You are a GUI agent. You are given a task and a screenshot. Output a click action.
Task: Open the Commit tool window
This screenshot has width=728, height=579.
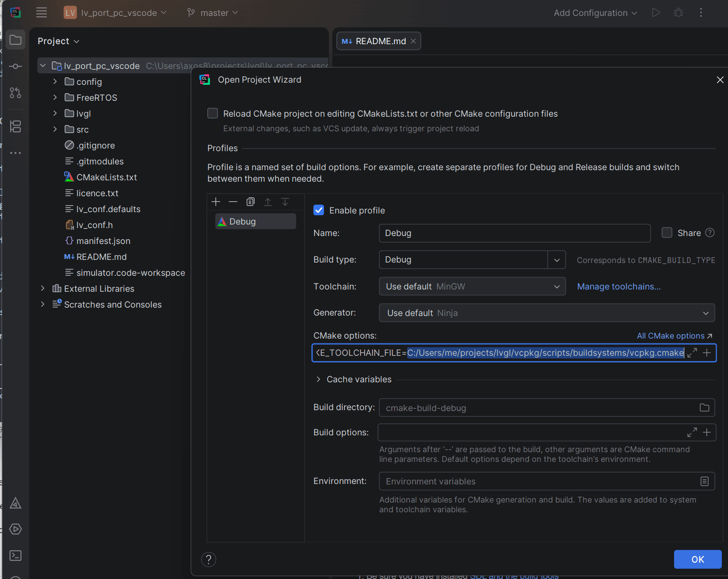point(15,66)
